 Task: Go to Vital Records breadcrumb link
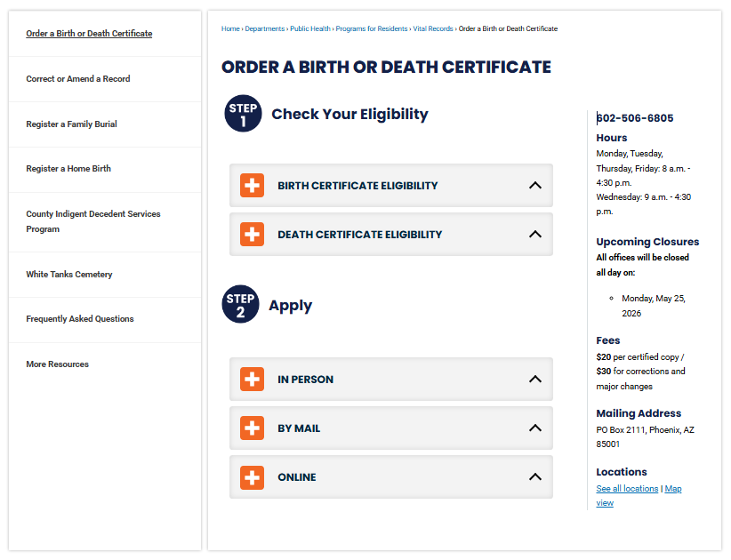pyautogui.click(x=433, y=29)
